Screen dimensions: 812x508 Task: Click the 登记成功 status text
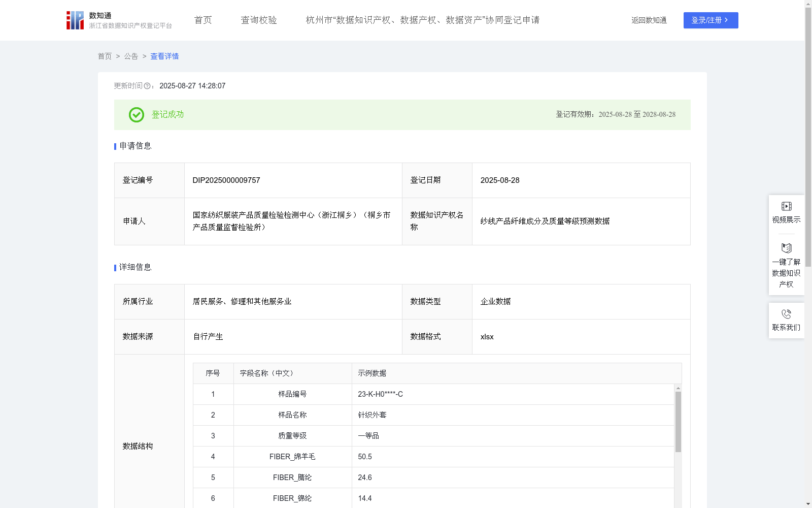pos(167,115)
